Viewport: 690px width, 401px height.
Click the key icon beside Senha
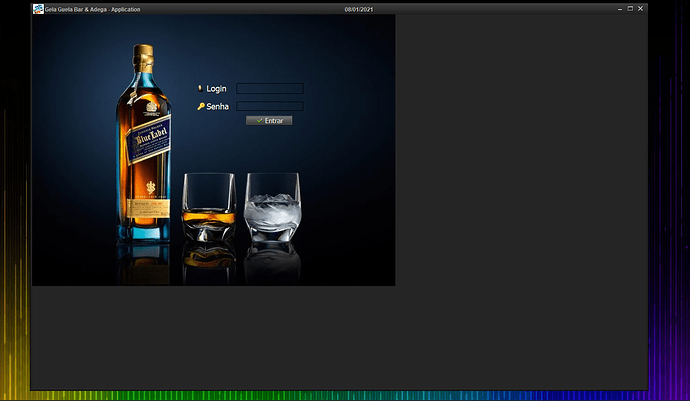click(201, 106)
